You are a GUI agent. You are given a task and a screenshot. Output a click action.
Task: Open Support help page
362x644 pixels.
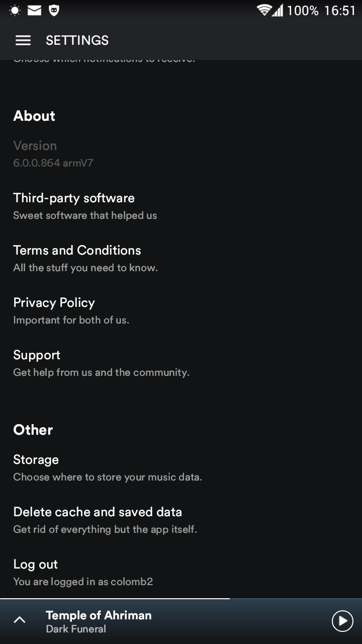[x=37, y=363]
